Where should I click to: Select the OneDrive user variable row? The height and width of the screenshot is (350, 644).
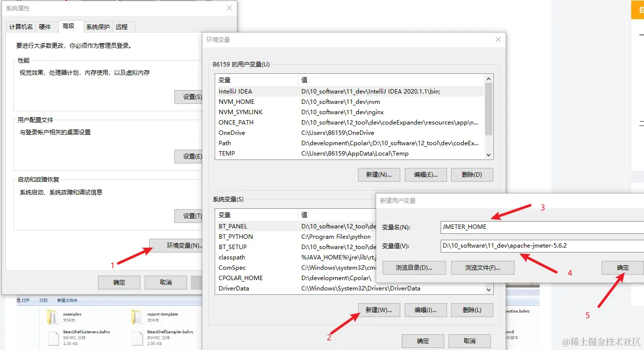click(350, 133)
